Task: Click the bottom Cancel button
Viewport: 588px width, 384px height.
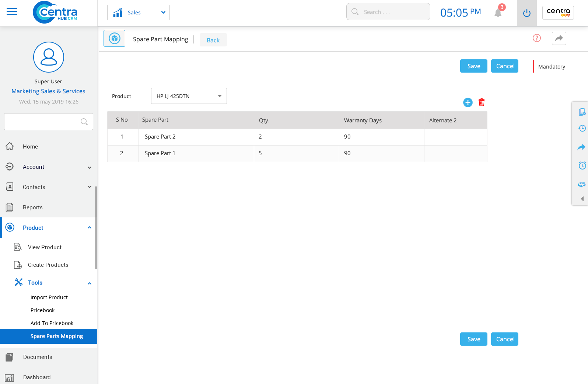Action: tap(505, 339)
